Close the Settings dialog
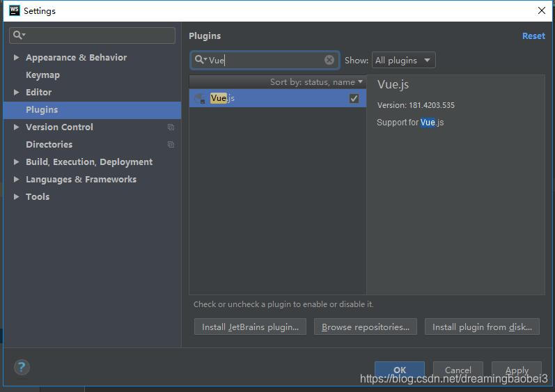 (x=542, y=10)
